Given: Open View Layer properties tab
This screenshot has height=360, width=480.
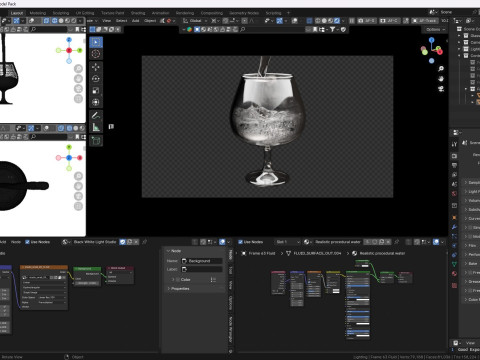Looking at the screenshot, I should coord(454,175).
